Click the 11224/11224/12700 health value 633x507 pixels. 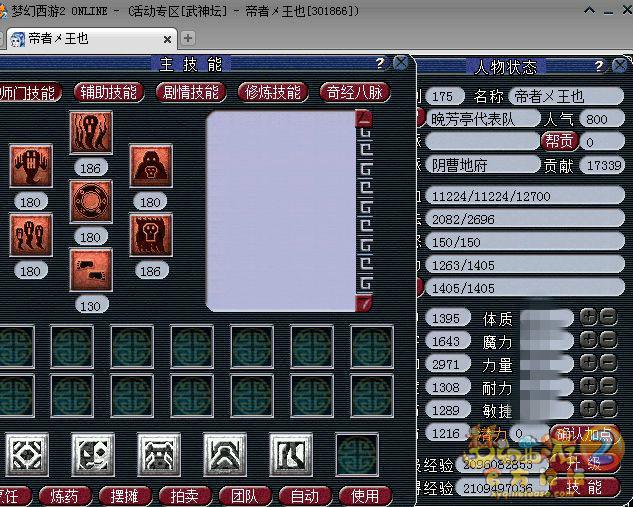click(525, 196)
